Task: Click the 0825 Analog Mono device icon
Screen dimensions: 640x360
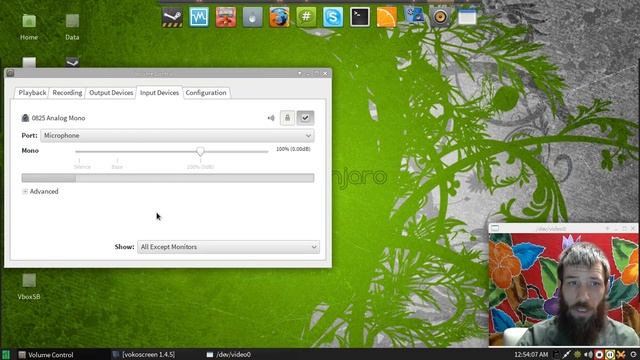Action: [25, 118]
